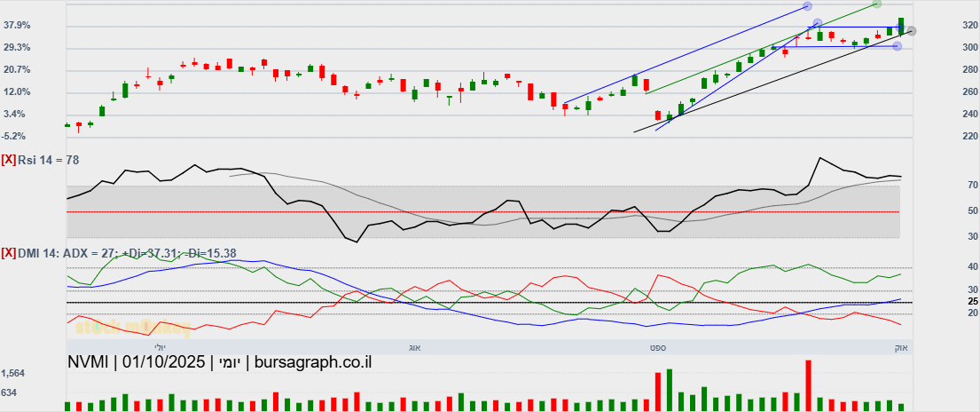This screenshot has width=980, height=412.
Task: Click the 01/10/2025 date in the title
Action: point(164,362)
